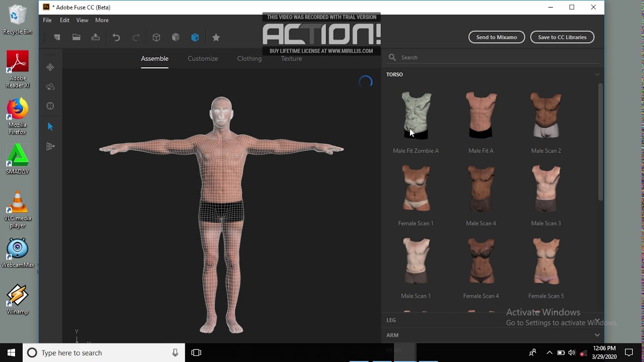Image resolution: width=644 pixels, height=362 pixels.
Task: Open WebcamMax desktop shortcut
Action: 18,253
